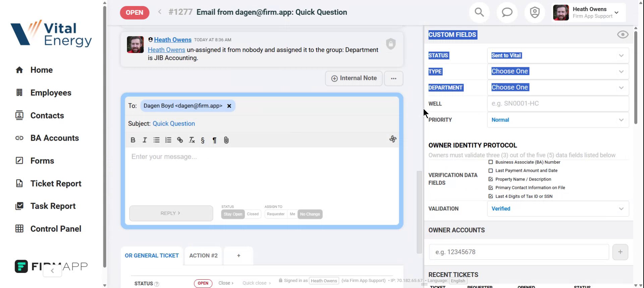Toggle italic formatting in reply editor
The height and width of the screenshot is (288, 644).
click(145, 140)
